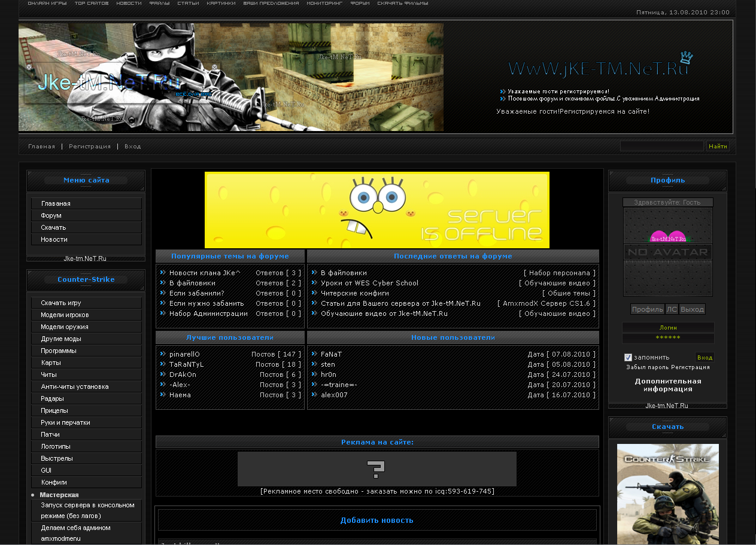The height and width of the screenshot is (545, 756).
Task: Open 'Патчи' in the Counter-Strike menu
Action: point(86,434)
